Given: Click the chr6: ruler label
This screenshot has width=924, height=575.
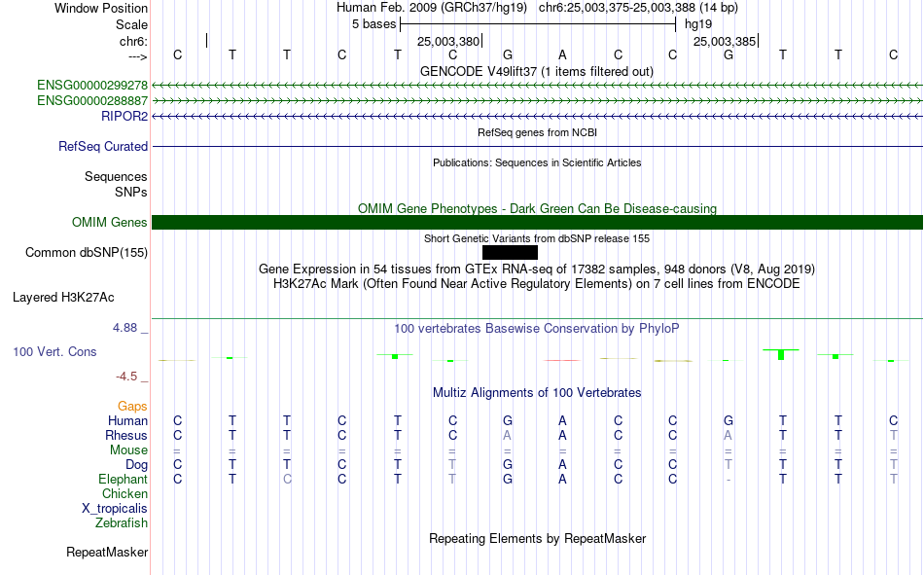Looking at the screenshot, I should point(134,41).
